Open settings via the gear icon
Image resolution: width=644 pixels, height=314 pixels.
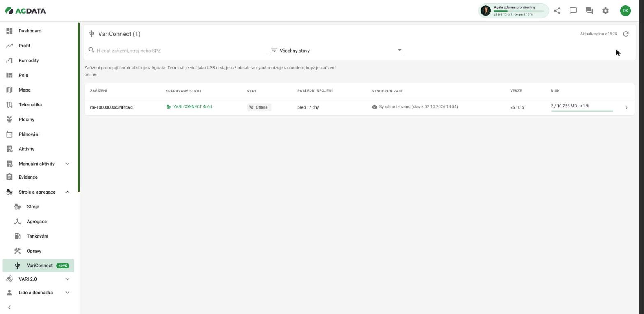[605, 11]
